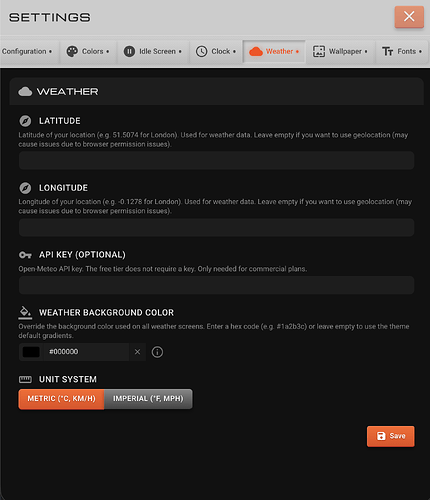Click the Idle Screen pause icon

[129, 51]
